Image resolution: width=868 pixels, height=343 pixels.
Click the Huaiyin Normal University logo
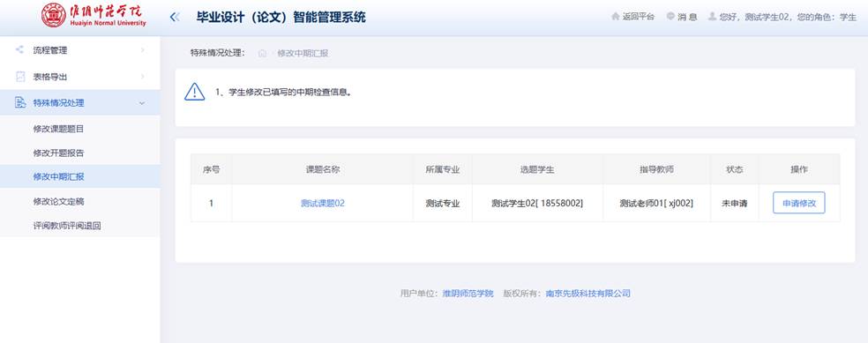click(x=94, y=16)
